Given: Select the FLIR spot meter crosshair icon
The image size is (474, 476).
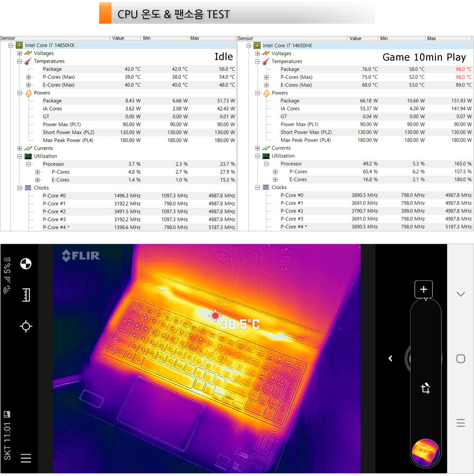Looking at the screenshot, I should (25, 326).
